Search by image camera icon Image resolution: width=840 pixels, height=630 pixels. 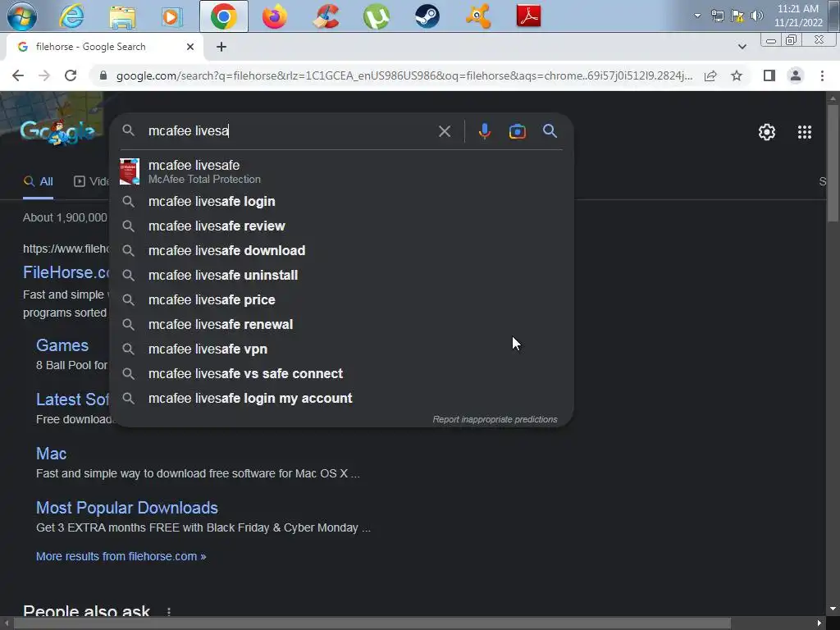pos(517,131)
